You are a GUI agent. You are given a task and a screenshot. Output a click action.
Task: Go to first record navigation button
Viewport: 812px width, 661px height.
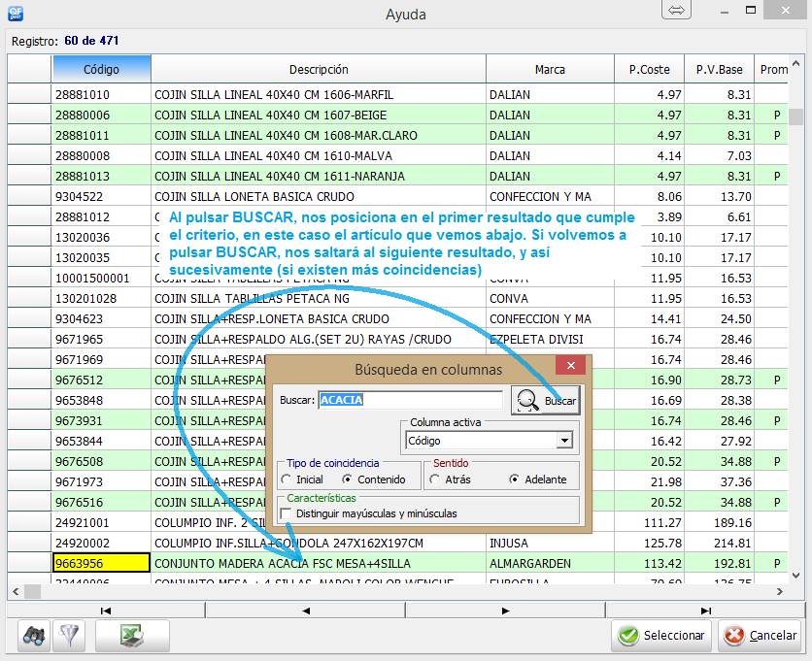[x=106, y=611]
